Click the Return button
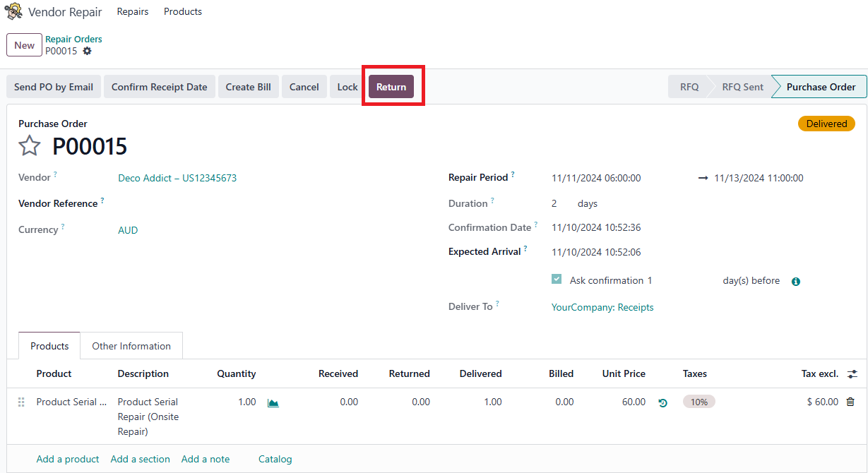This screenshot has width=868, height=473. pyautogui.click(x=391, y=87)
